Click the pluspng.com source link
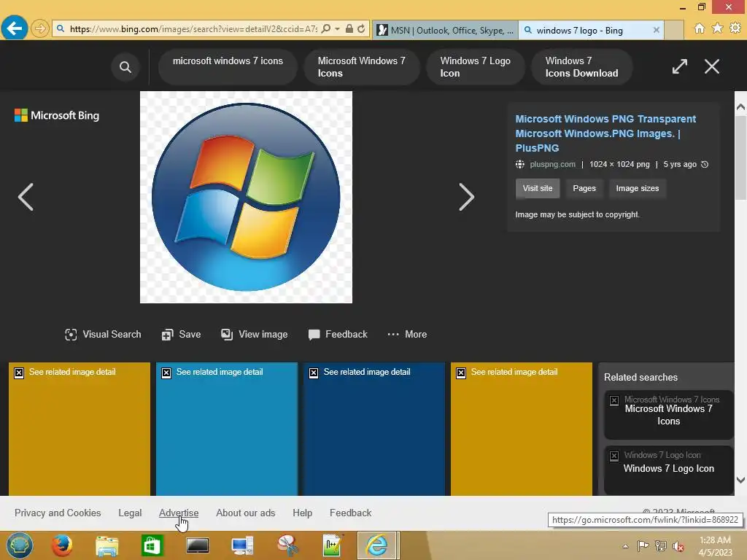The width and height of the screenshot is (747, 560). point(553,164)
